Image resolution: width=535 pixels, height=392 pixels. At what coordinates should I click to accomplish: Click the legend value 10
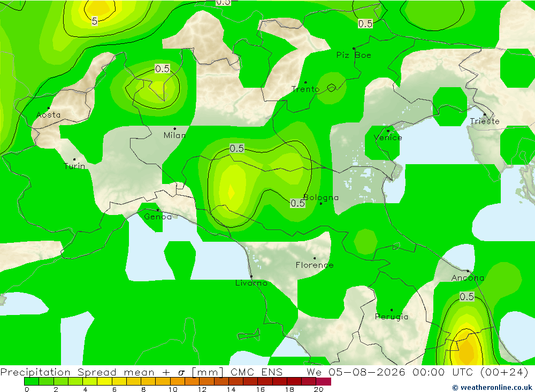[x=173, y=389]
